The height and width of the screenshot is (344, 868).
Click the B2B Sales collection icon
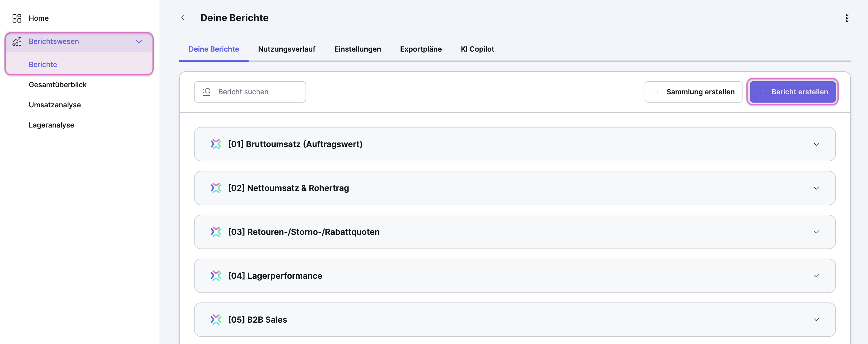[x=216, y=319]
